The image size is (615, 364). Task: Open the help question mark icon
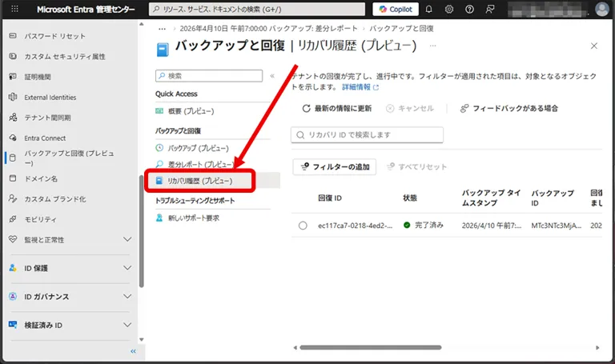(469, 9)
